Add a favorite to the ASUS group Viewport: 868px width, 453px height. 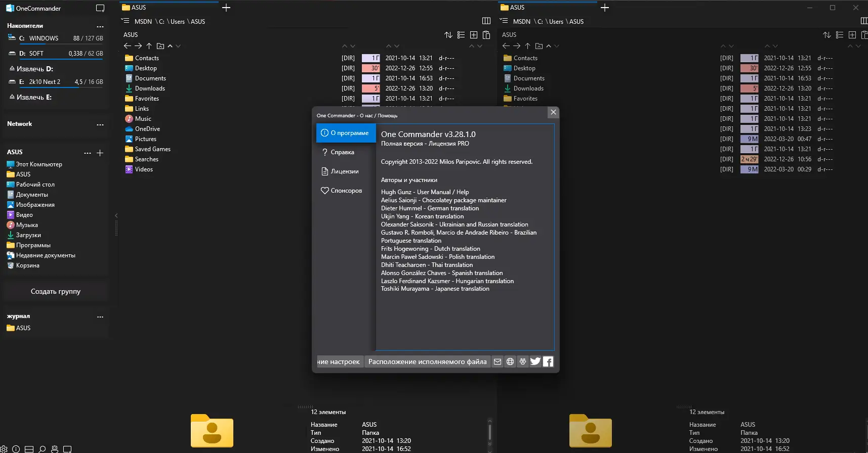click(100, 153)
